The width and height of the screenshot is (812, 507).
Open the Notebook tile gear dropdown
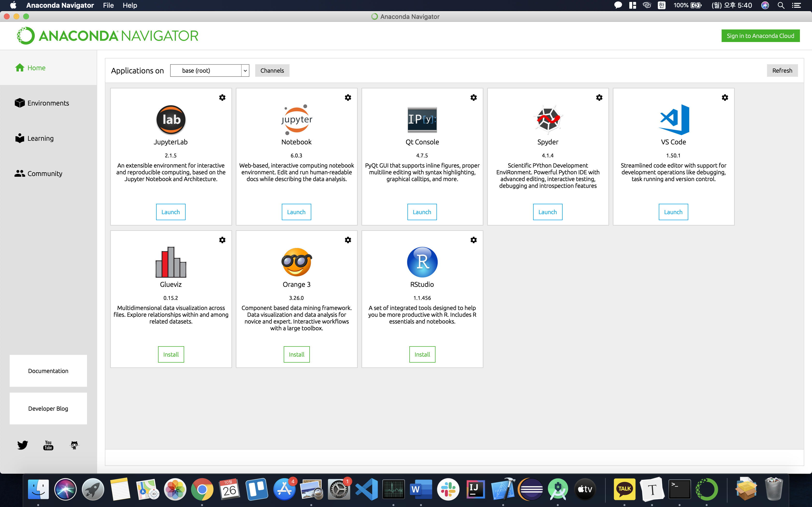pos(348,98)
